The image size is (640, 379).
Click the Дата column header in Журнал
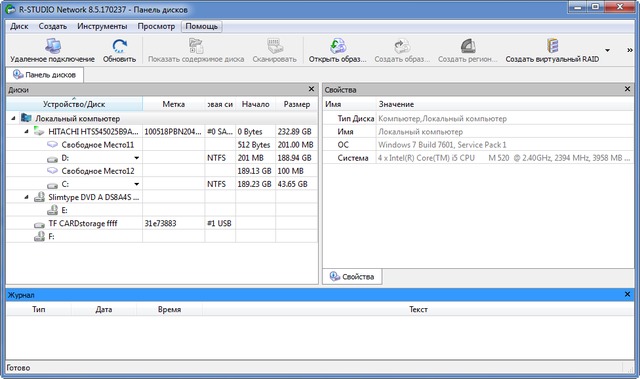point(104,309)
